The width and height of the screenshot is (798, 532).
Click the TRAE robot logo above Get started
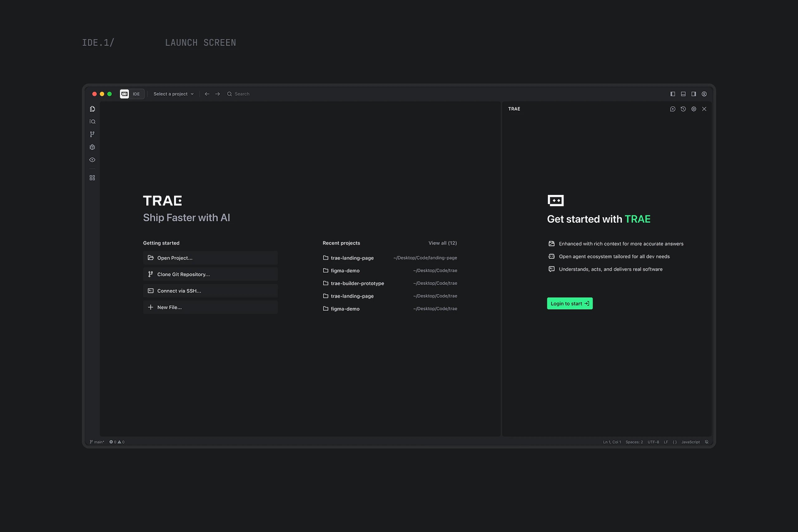point(556,200)
